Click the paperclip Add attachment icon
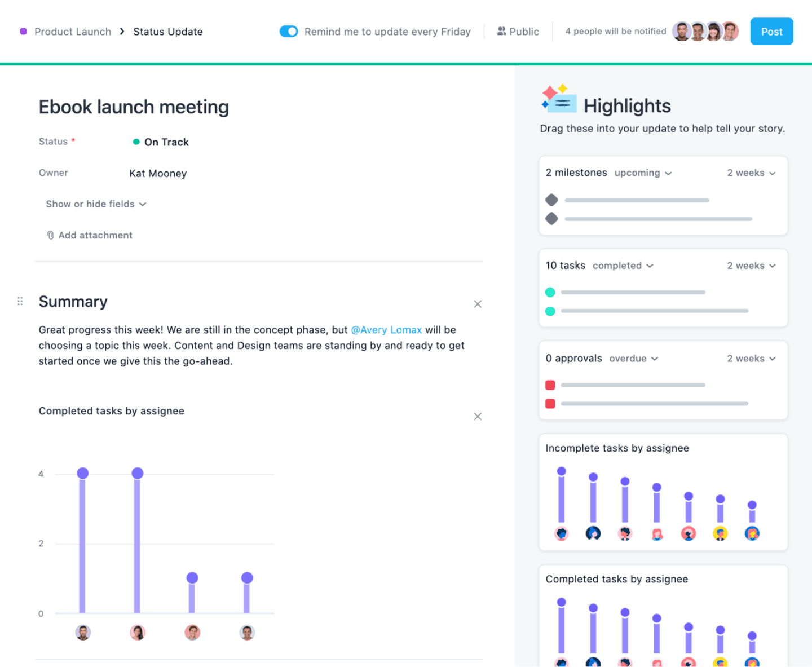The height and width of the screenshot is (667, 812). tap(50, 236)
